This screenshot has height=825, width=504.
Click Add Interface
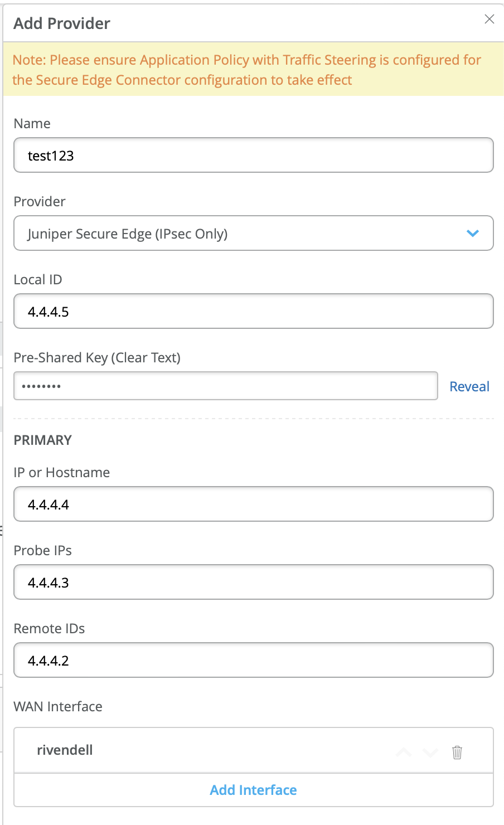[253, 790]
